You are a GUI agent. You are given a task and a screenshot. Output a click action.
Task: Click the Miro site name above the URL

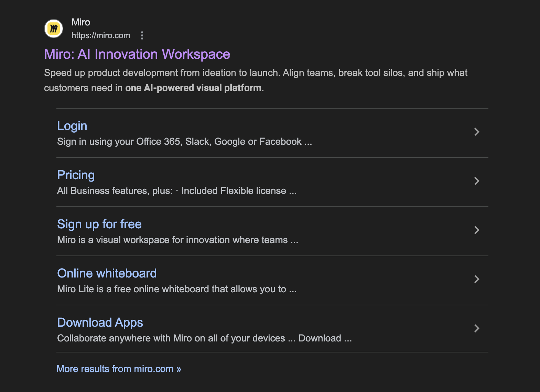[x=81, y=22]
